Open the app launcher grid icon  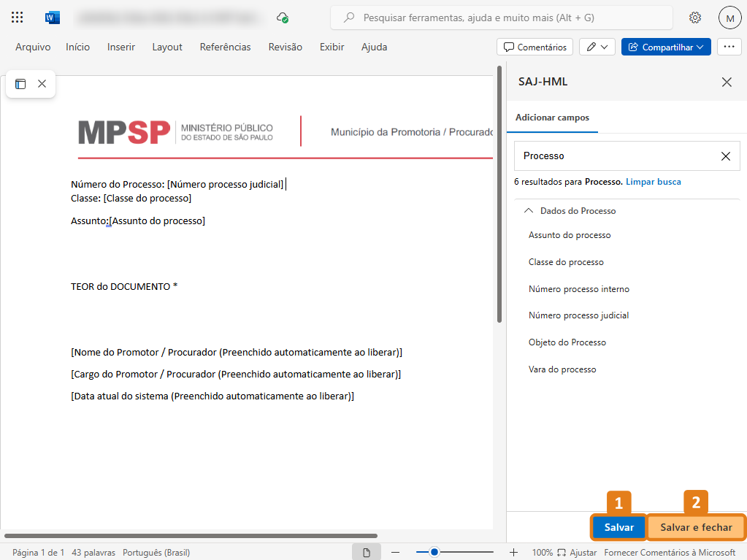[x=18, y=18]
